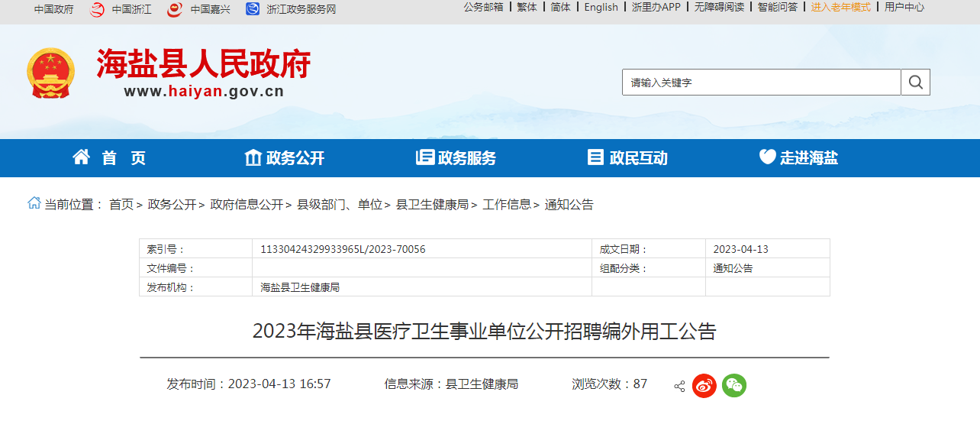Click the article title 2023年海盐县医疗卫生事业单位公开招聘编外用工公告
Image resolution: width=980 pixels, height=421 pixels.
[x=485, y=332]
